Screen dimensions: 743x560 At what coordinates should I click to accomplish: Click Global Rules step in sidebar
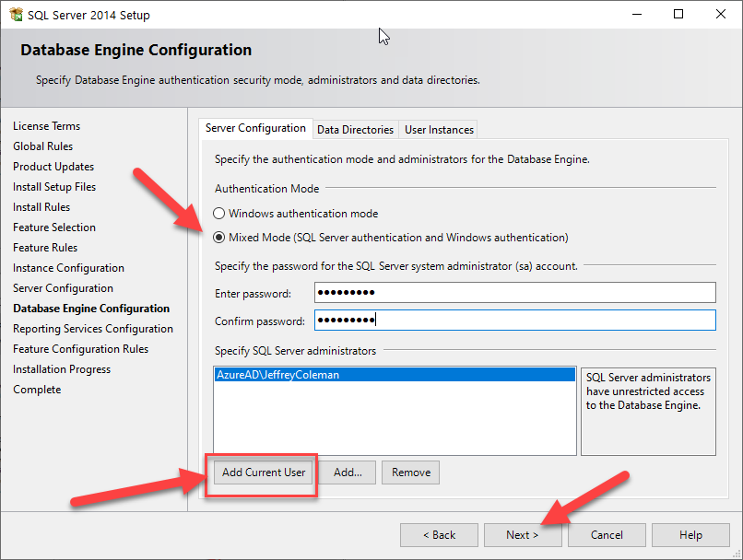pos(42,146)
